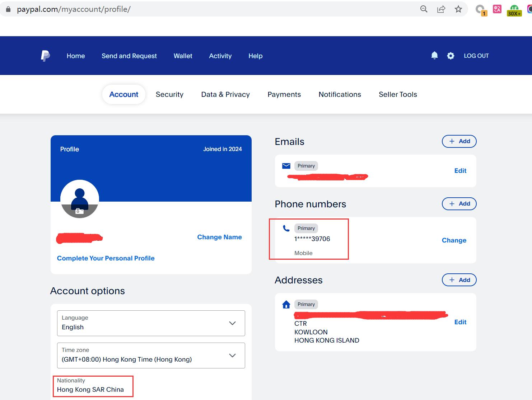Click the Account options heading
The width and height of the screenshot is (532, 400).
point(88,291)
